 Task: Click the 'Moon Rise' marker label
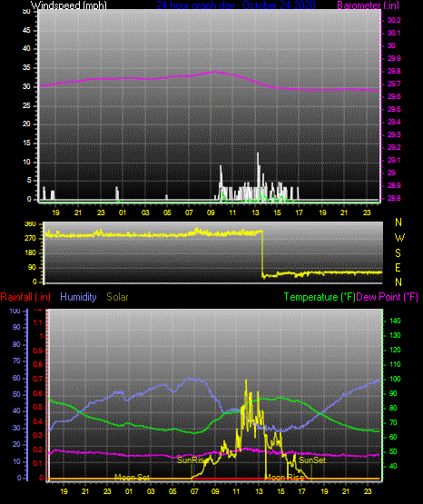(x=285, y=478)
